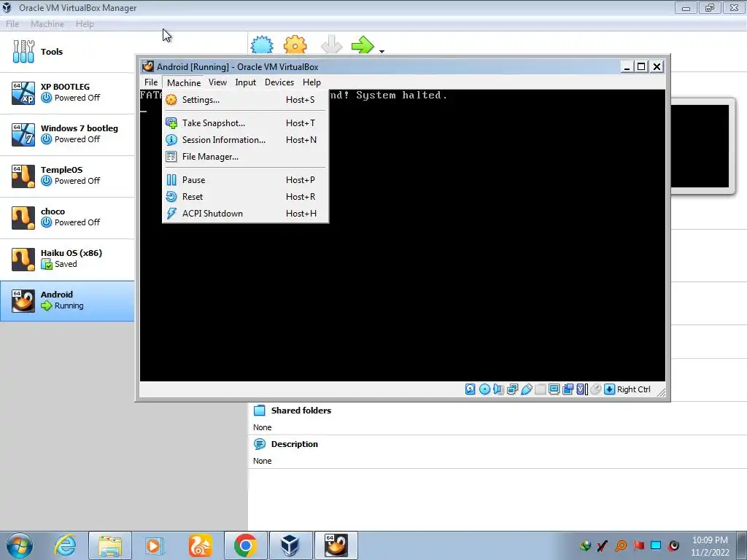Switch to VirtualBox Manager taskbar button
This screenshot has height=560, width=747.
click(x=290, y=545)
